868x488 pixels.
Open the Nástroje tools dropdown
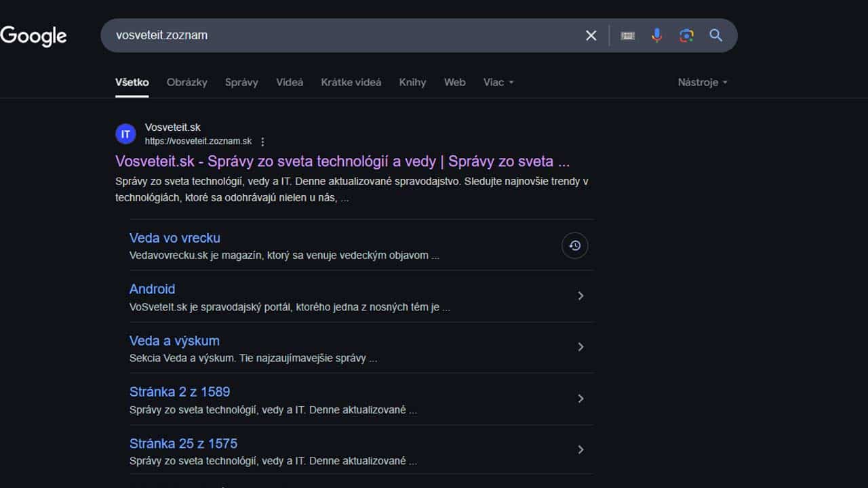(703, 82)
